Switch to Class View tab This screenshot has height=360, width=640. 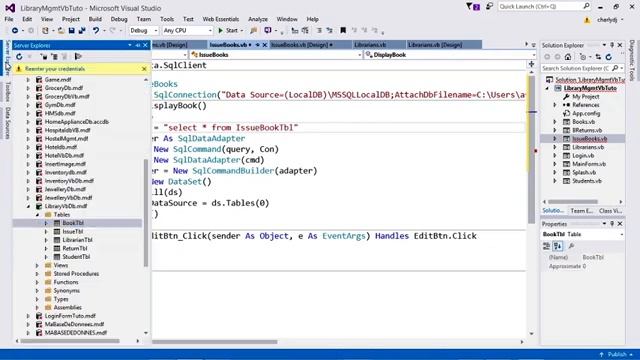[x=610, y=211]
